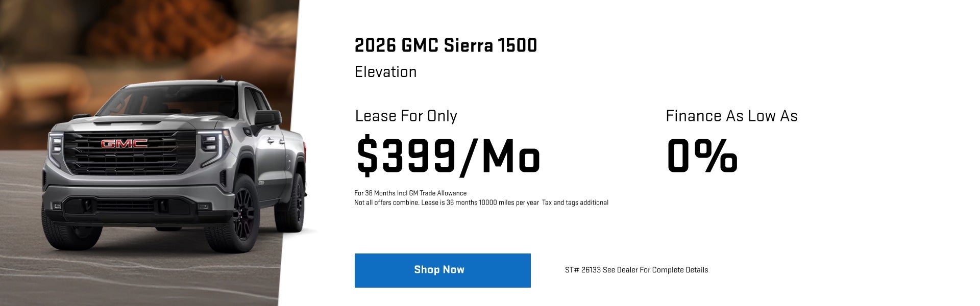The image size is (980, 306).
Task: Click the Lease For Only label
Action: 405,116
